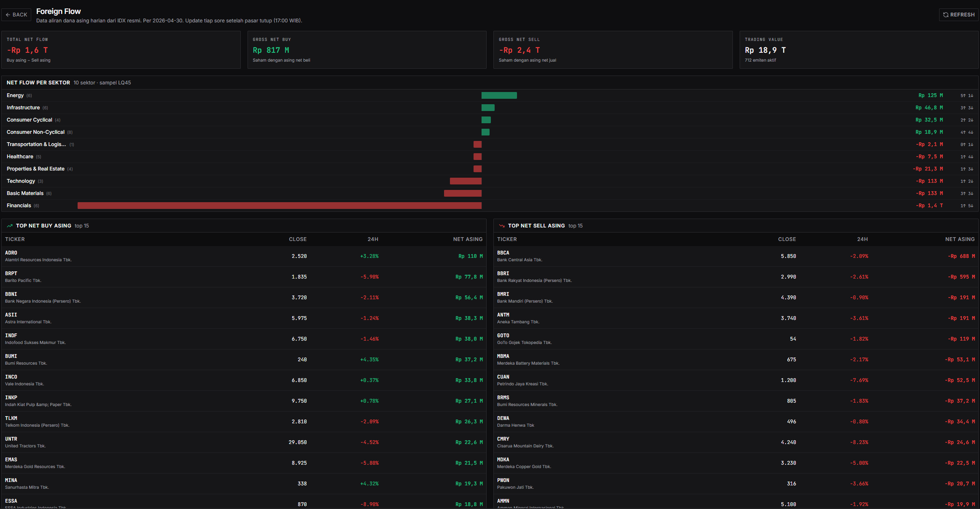Click the -Rp 1,4 T Financials value
This screenshot has height=509, width=980.
tap(929, 206)
